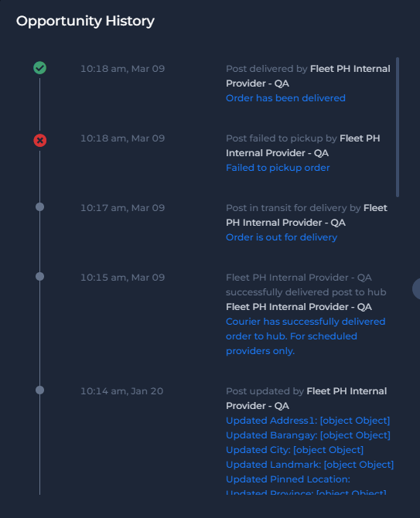Select the timeline dot for 10:15 am
The width and height of the screenshot is (420, 518).
(39, 277)
